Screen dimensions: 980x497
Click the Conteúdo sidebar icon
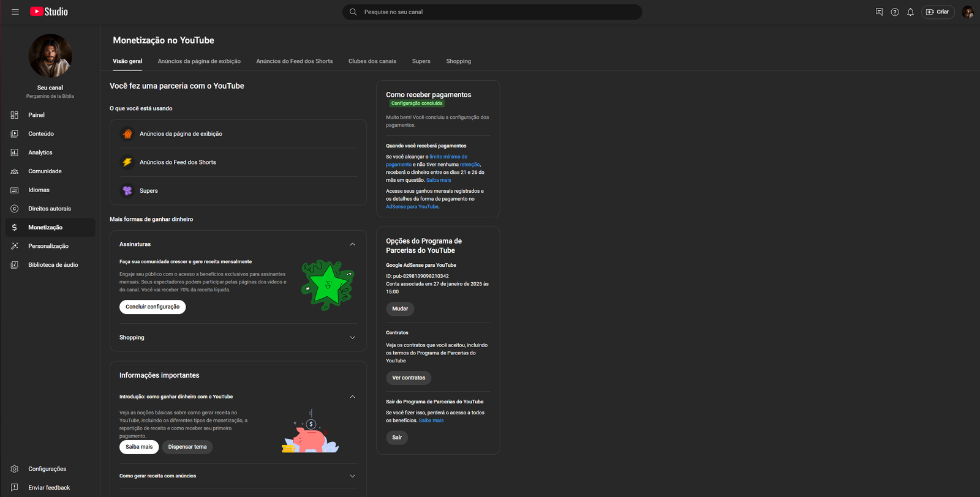click(15, 133)
